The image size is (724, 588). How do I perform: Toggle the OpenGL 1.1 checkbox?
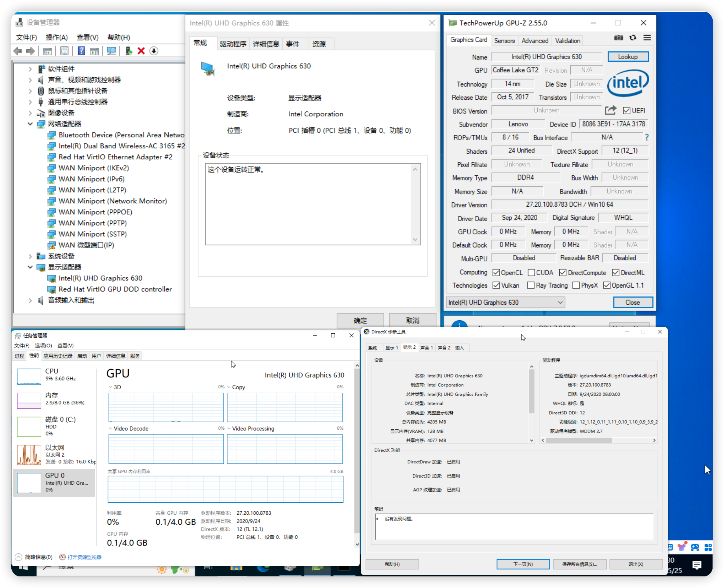pyautogui.click(x=607, y=285)
